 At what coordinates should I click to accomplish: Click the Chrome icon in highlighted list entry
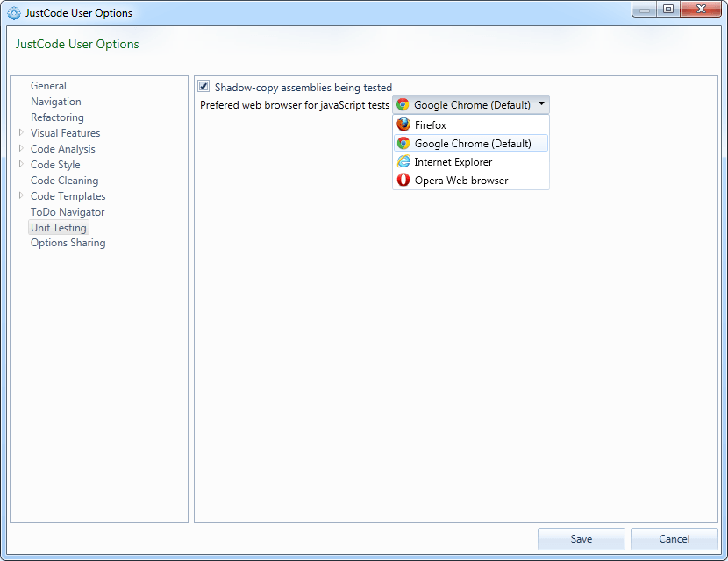tap(403, 143)
